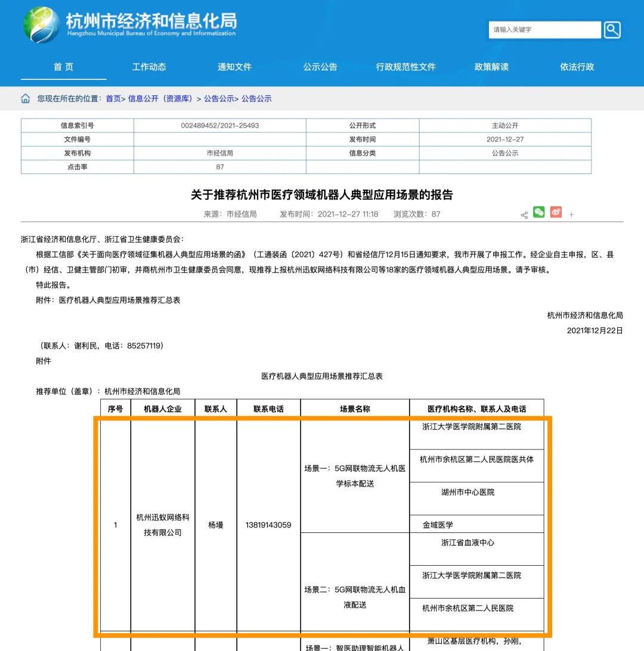Click the share connector icon
Viewport: 644px width, 651px height.
coord(524,215)
